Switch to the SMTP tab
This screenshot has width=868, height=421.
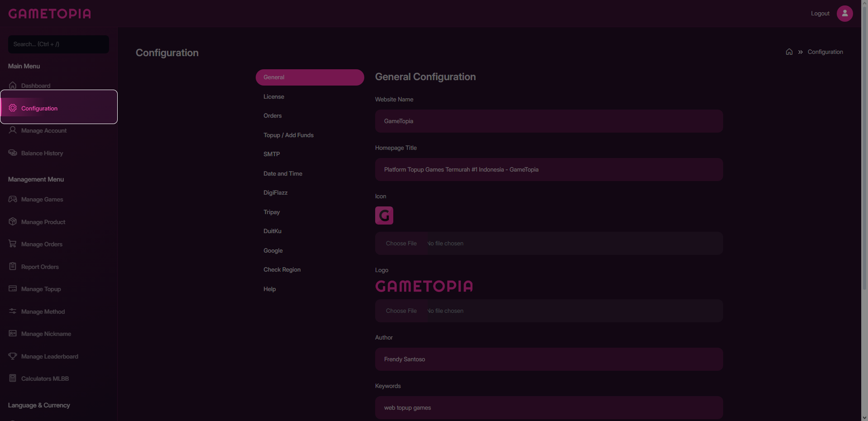click(x=310, y=154)
